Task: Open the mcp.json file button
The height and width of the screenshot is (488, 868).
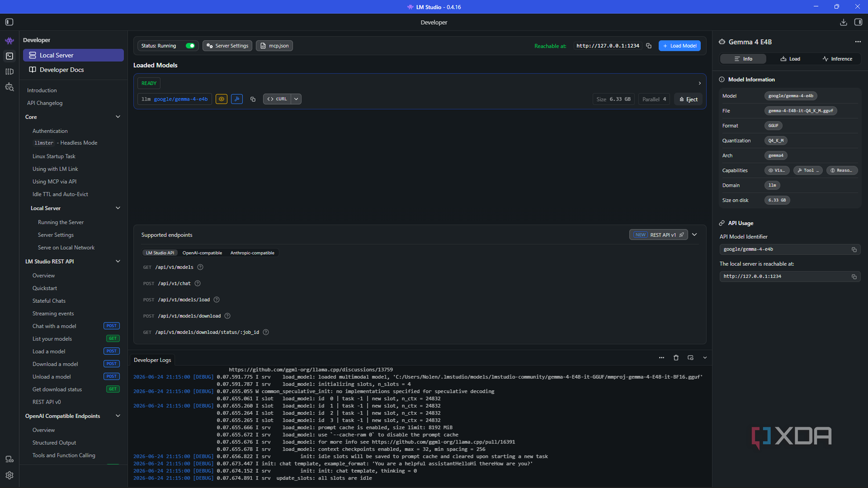Action: [274, 46]
